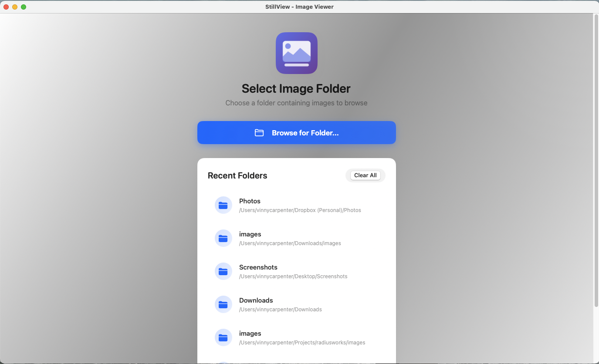The image size is (599, 364).
Task: Click the Dropbox Photos path text
Action: [x=300, y=210]
